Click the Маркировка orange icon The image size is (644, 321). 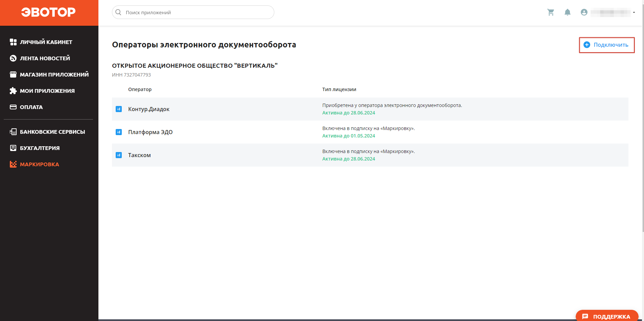[13, 164]
